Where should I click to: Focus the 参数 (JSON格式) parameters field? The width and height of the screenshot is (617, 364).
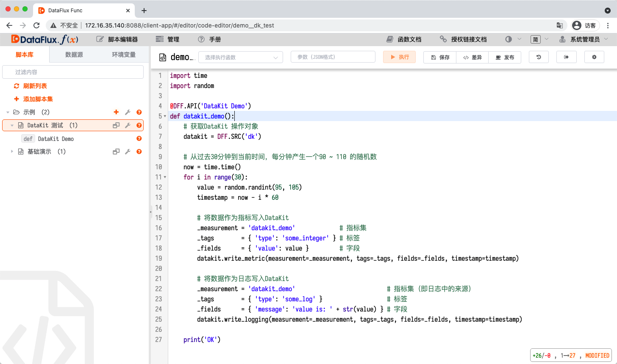[333, 57]
